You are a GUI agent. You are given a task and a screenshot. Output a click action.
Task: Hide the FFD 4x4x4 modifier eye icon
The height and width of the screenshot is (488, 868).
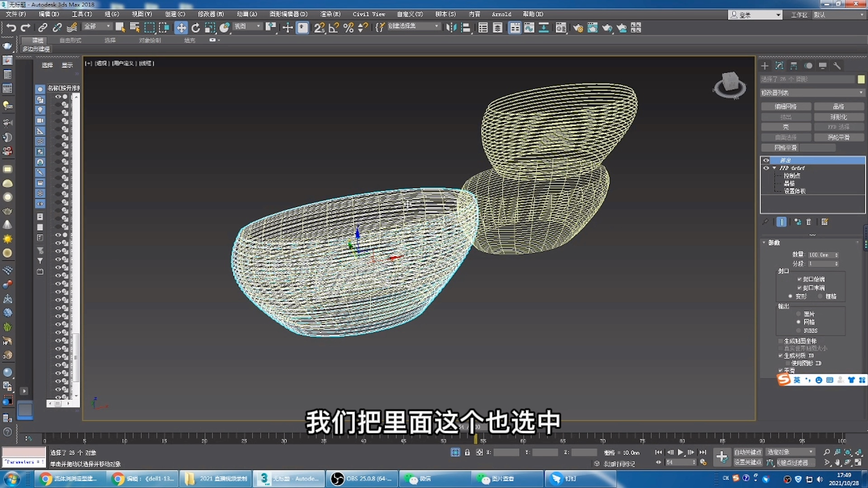[766, 168]
